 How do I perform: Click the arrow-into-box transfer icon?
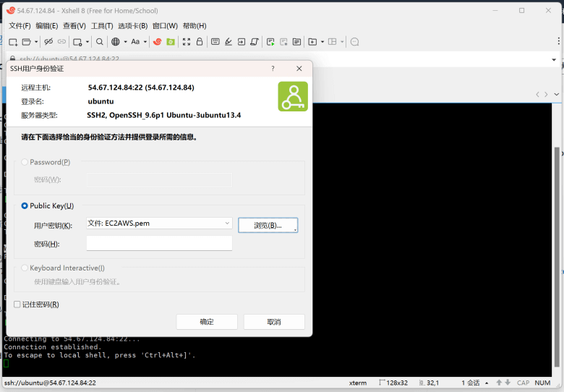pyautogui.click(x=242, y=42)
